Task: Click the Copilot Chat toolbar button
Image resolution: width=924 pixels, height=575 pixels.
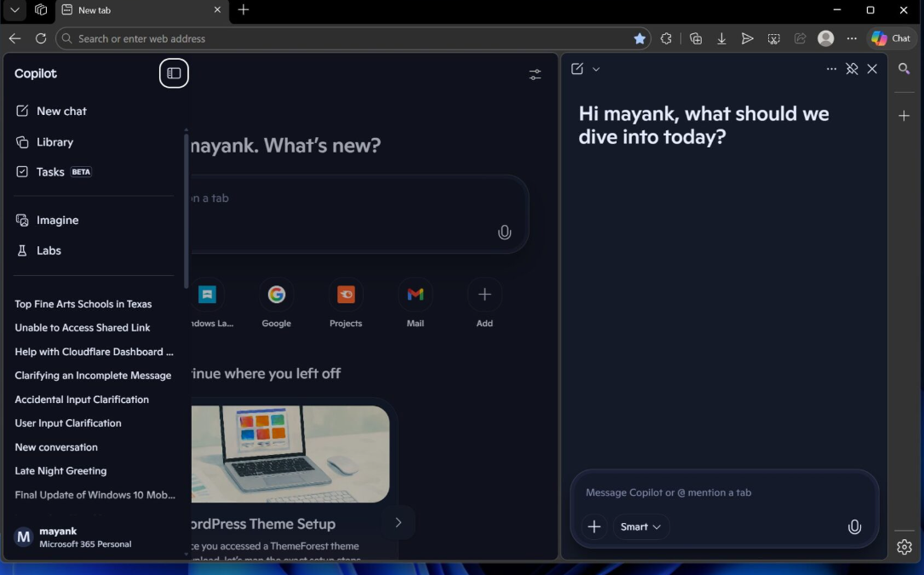Action: click(891, 38)
